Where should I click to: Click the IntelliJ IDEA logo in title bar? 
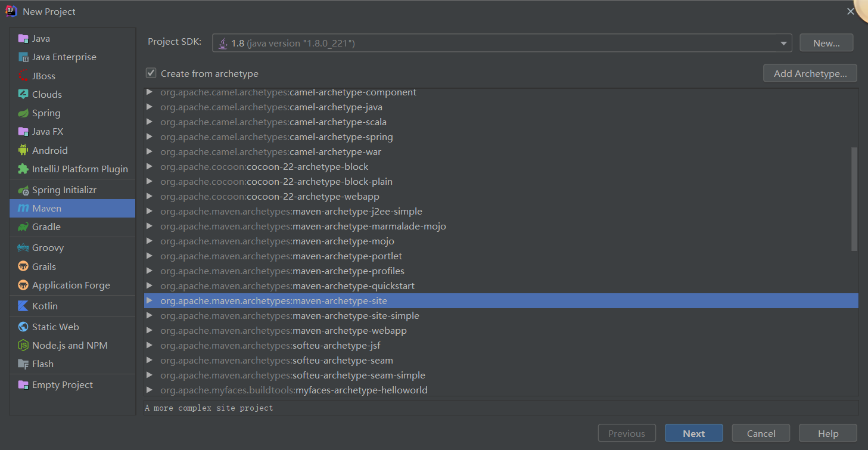pos(11,11)
